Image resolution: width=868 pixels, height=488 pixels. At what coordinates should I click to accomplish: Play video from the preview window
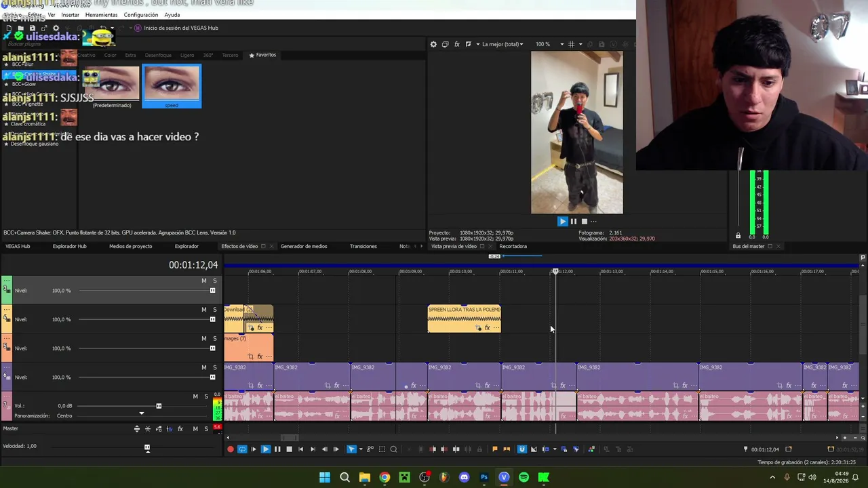point(562,221)
